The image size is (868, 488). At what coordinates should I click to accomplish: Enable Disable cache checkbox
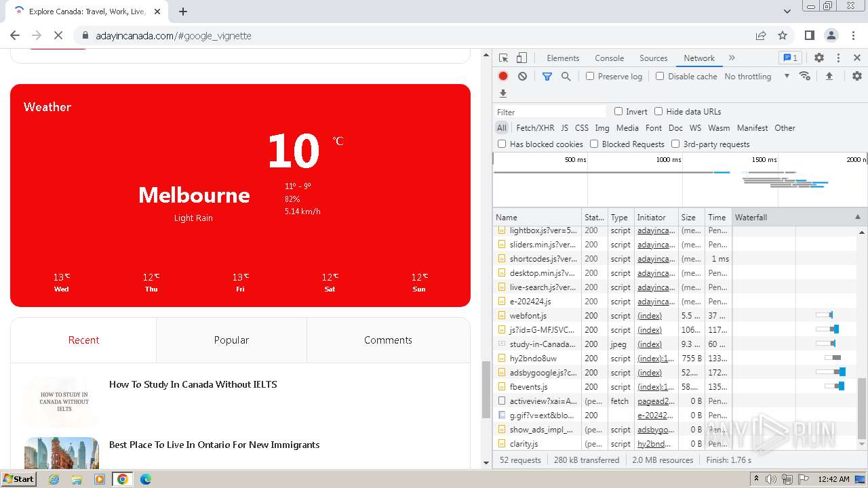(x=660, y=77)
